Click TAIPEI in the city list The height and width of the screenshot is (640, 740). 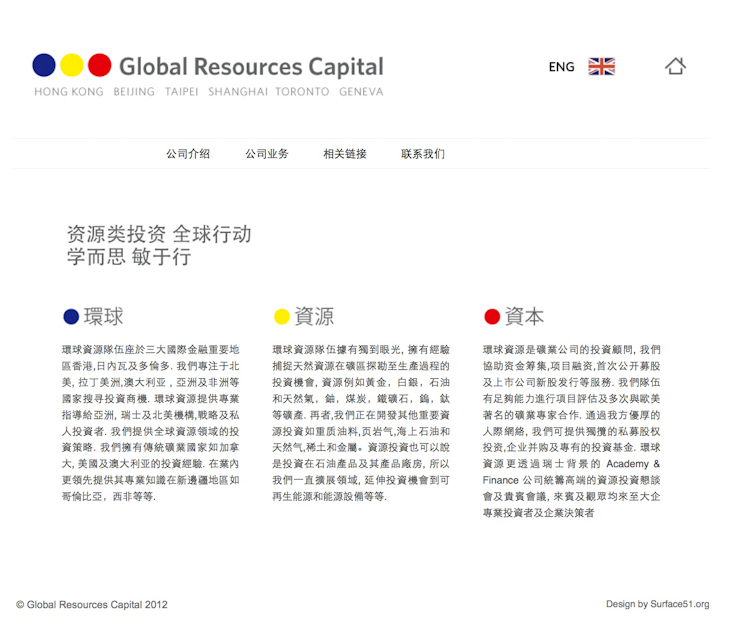(x=182, y=92)
